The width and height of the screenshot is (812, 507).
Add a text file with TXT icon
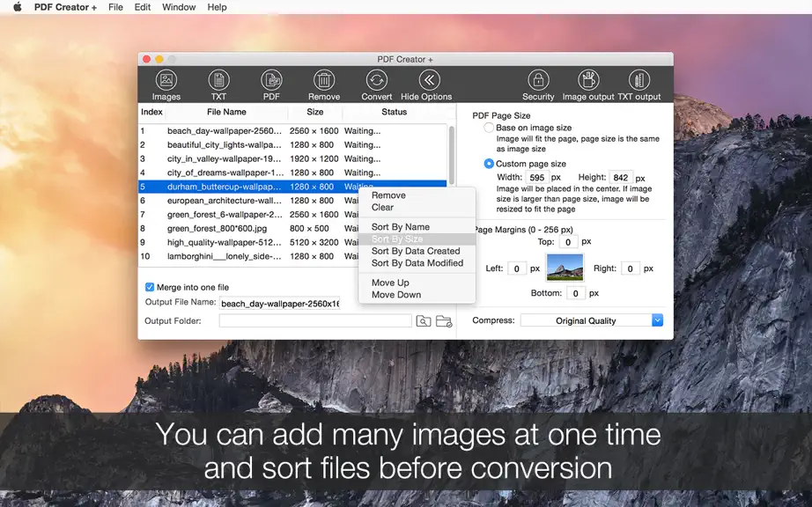click(x=218, y=80)
